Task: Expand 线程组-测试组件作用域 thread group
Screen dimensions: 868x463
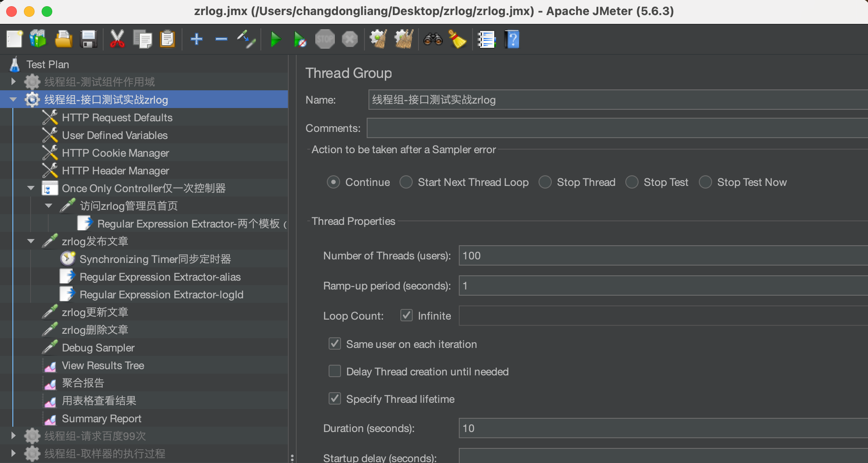Action: coord(13,81)
